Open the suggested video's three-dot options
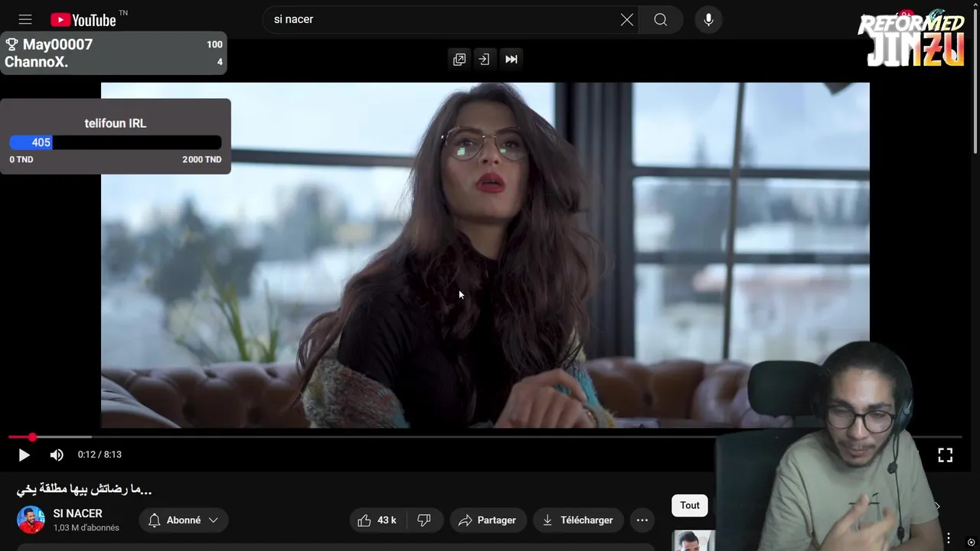 click(949, 538)
